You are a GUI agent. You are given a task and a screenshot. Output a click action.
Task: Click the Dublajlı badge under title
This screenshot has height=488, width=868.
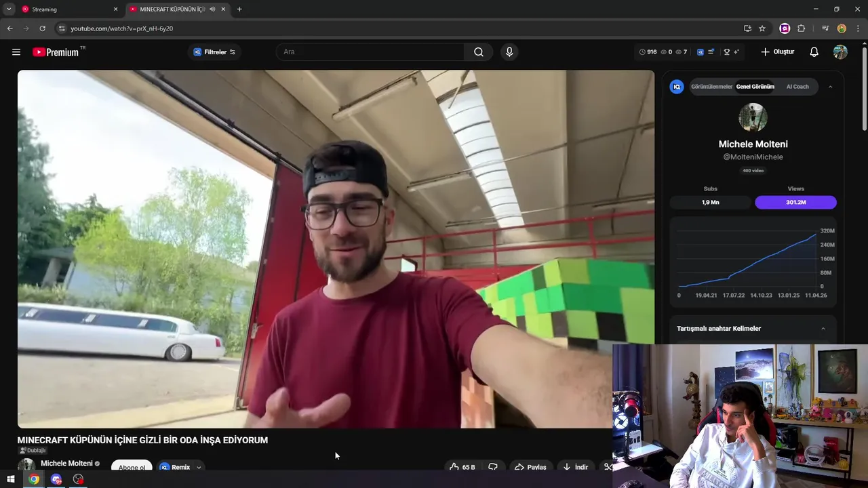tap(33, 451)
